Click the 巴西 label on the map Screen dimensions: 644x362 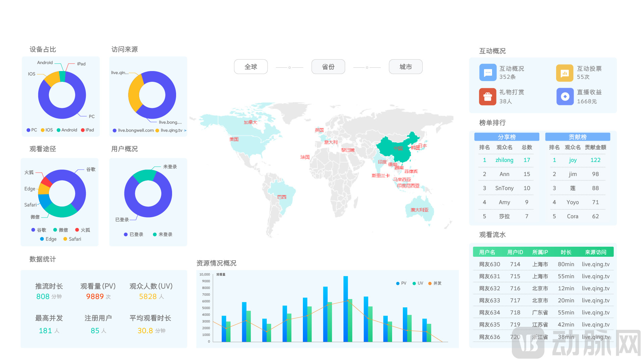point(282,197)
